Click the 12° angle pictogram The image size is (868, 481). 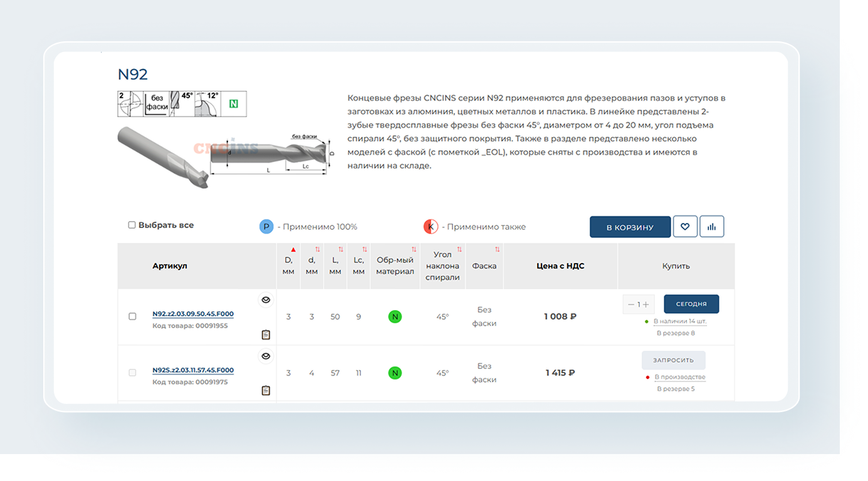207,104
